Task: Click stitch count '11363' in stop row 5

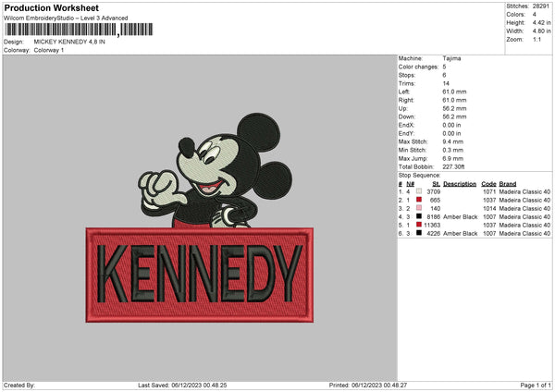Action: [432, 225]
